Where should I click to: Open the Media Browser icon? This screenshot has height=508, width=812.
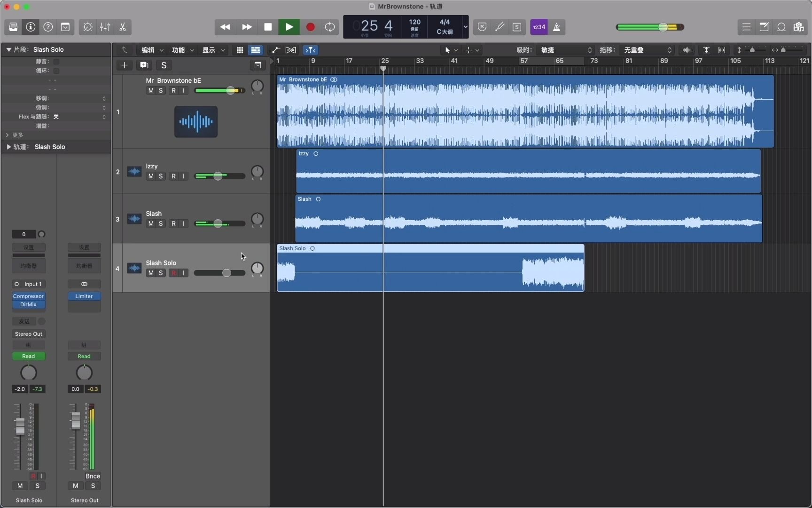[x=799, y=27]
